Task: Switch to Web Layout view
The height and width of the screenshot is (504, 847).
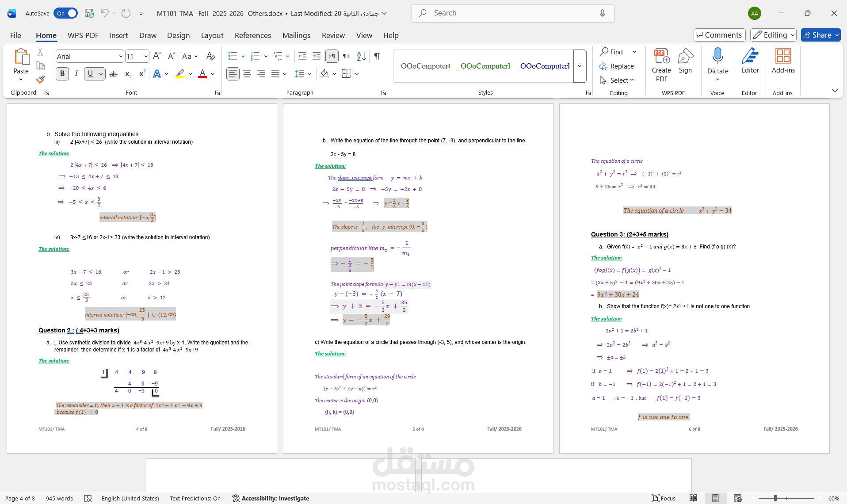Action: [737, 498]
